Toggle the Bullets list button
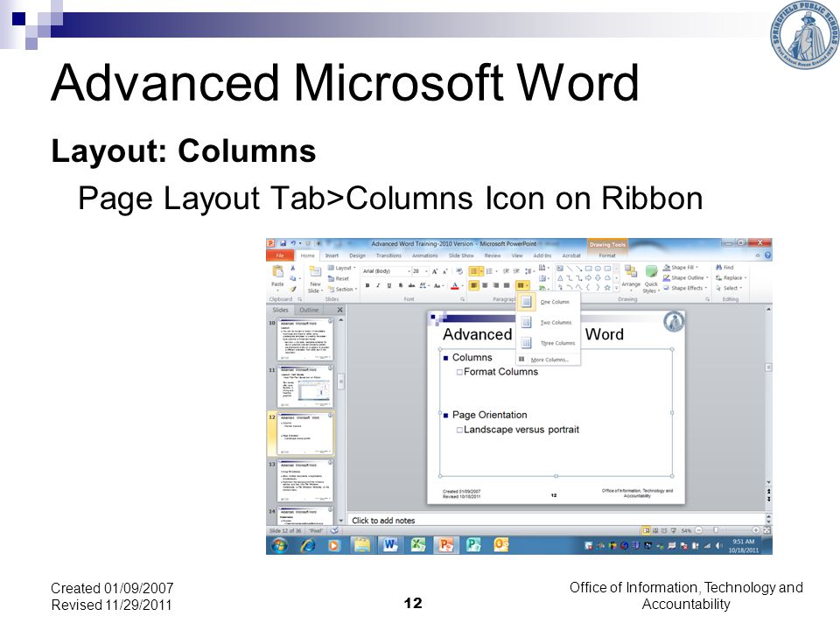 point(476,271)
